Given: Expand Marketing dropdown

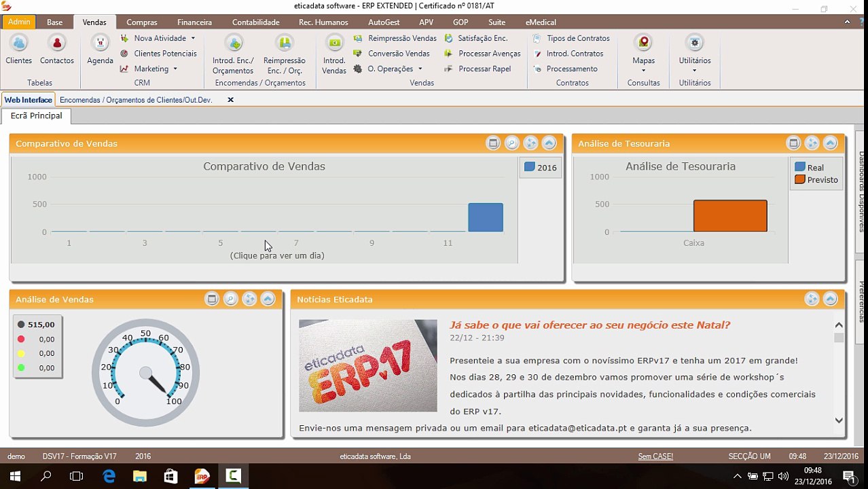Looking at the screenshot, I should click(175, 69).
